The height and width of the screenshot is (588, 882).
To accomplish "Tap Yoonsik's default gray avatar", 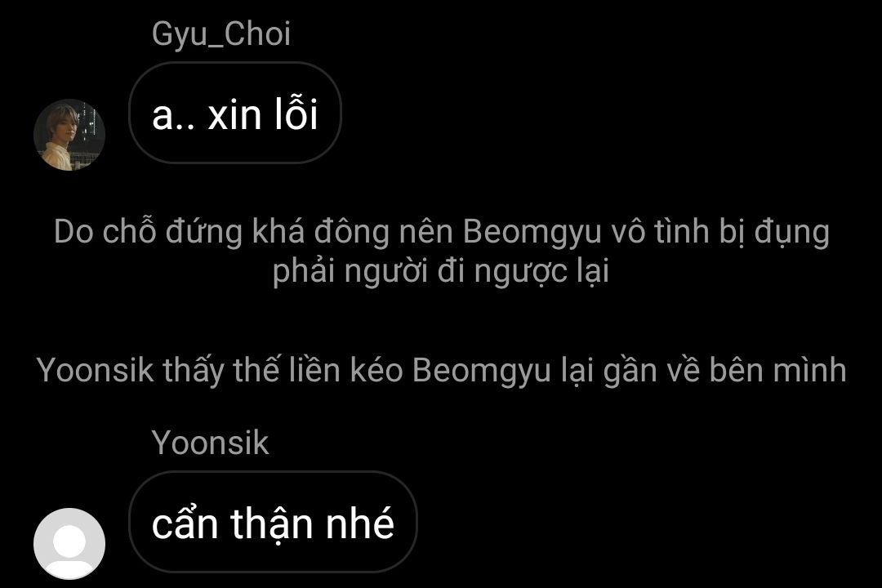I will tap(69, 544).
